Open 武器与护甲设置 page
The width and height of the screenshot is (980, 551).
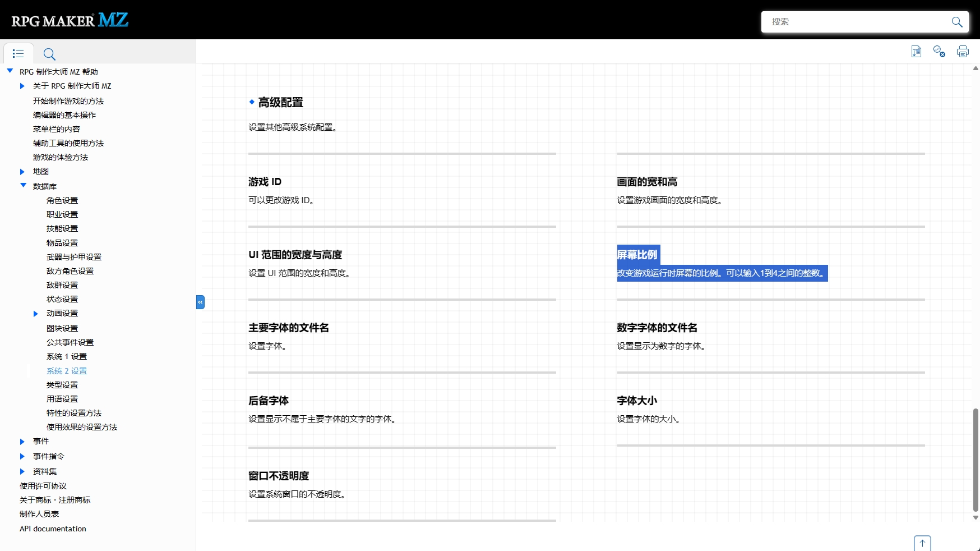[x=74, y=257]
